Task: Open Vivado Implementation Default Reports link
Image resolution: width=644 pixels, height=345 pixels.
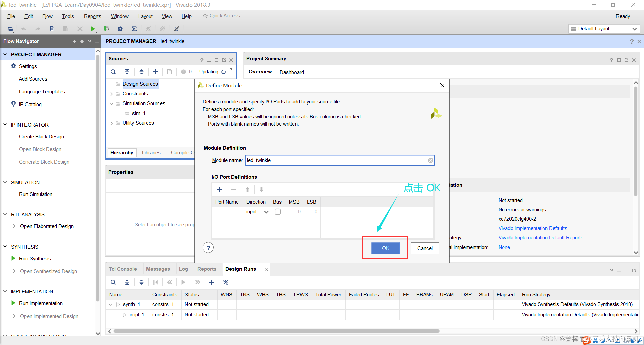Action: tap(541, 238)
